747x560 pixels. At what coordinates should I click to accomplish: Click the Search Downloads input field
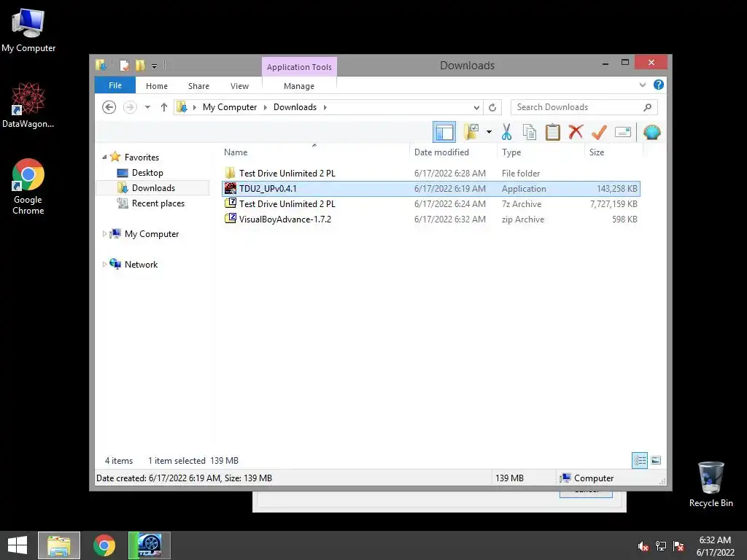click(576, 107)
